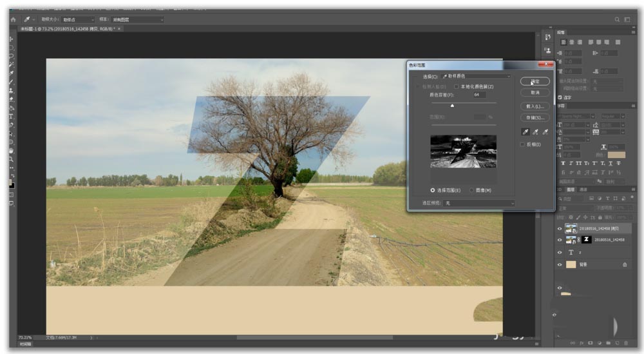Click the Create new group folder icon
Viewport: 644px width, 354px height.
pyautogui.click(x=609, y=343)
